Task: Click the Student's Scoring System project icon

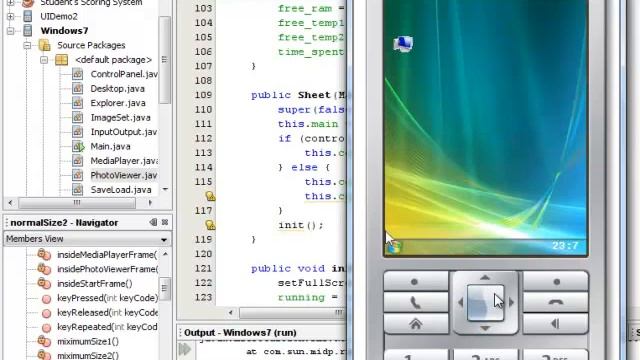Action: coord(28,3)
